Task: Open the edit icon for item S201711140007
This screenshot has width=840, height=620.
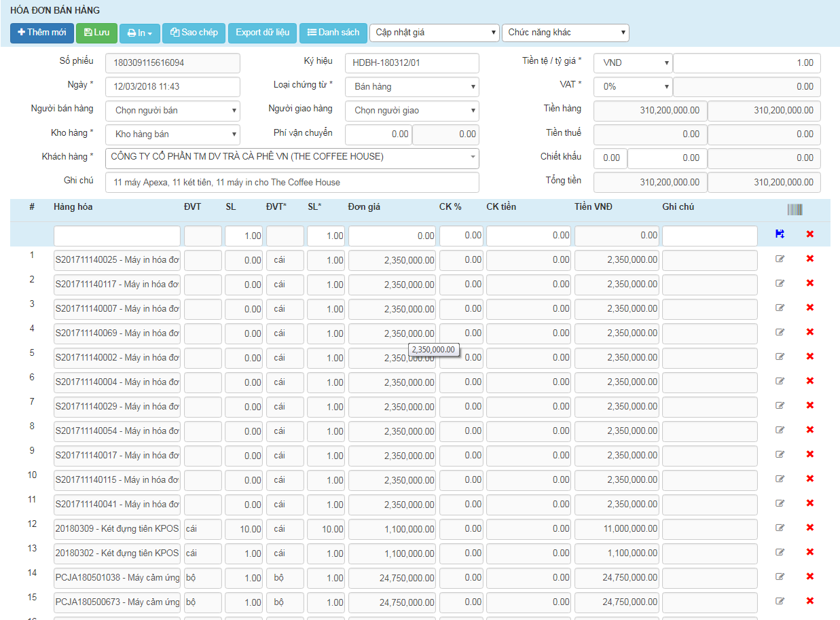Action: (780, 308)
